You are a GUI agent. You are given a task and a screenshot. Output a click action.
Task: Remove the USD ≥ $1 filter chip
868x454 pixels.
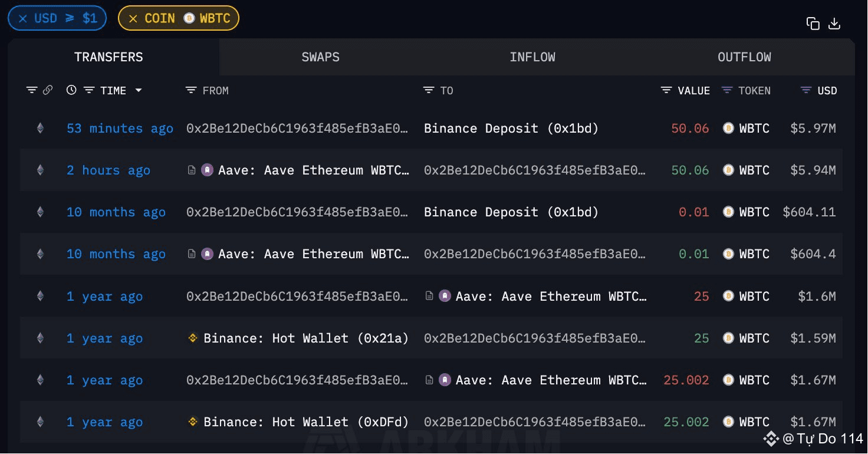point(23,18)
